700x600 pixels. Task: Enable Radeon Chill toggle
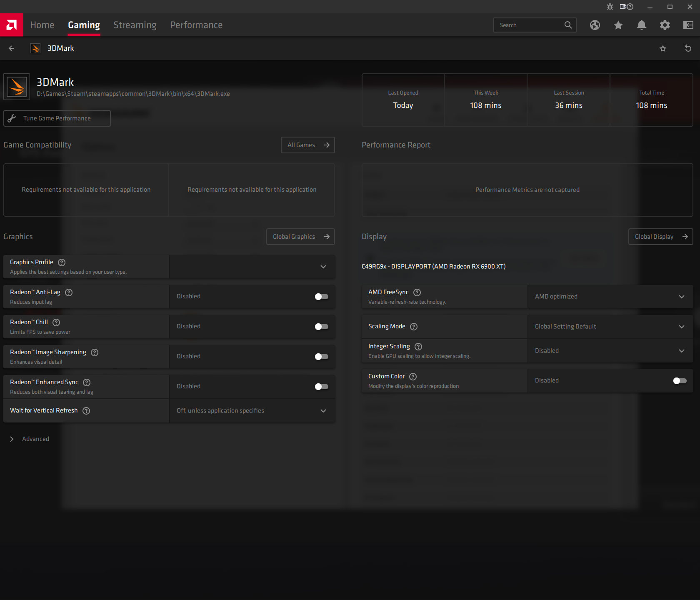click(x=322, y=327)
